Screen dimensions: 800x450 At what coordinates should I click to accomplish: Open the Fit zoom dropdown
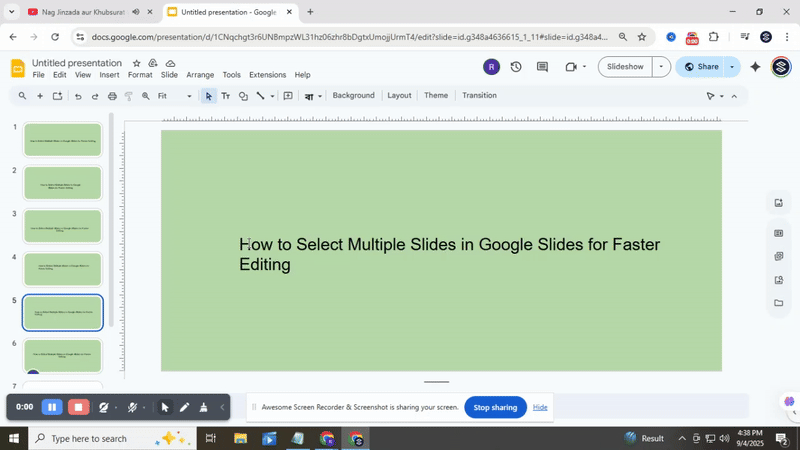click(x=174, y=96)
